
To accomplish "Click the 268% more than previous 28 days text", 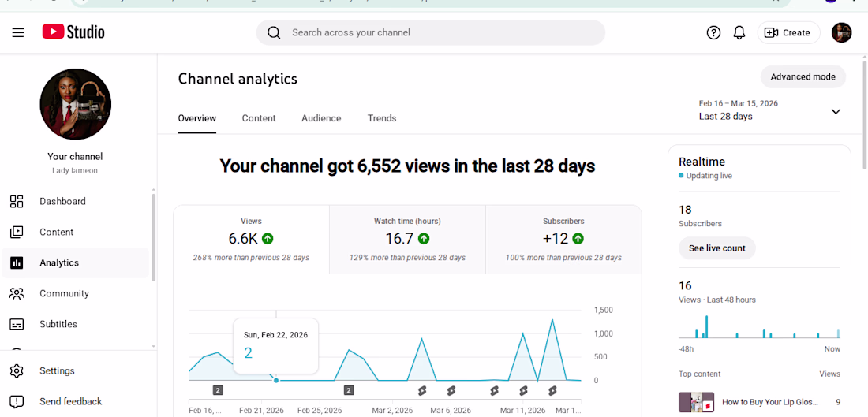I will tap(251, 258).
